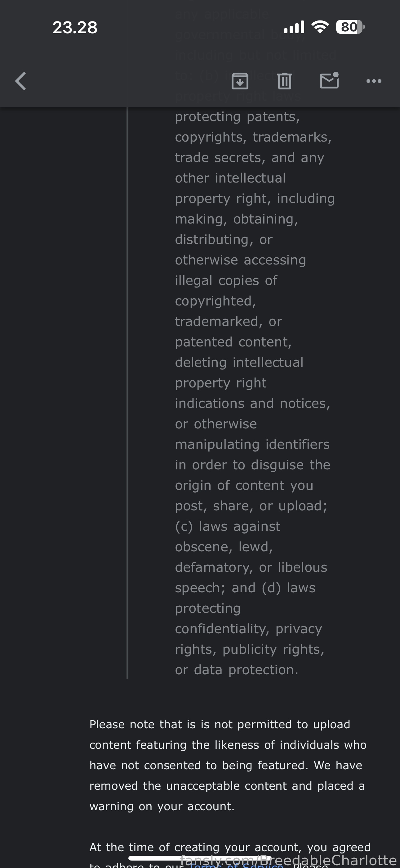Archive this email with the box-arrow icon

[x=240, y=81]
